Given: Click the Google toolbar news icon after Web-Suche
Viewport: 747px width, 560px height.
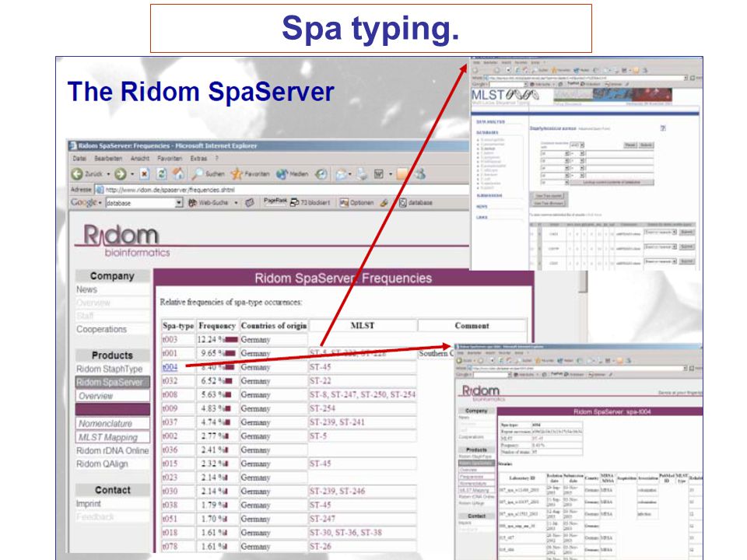Looking at the screenshot, I should (250, 203).
